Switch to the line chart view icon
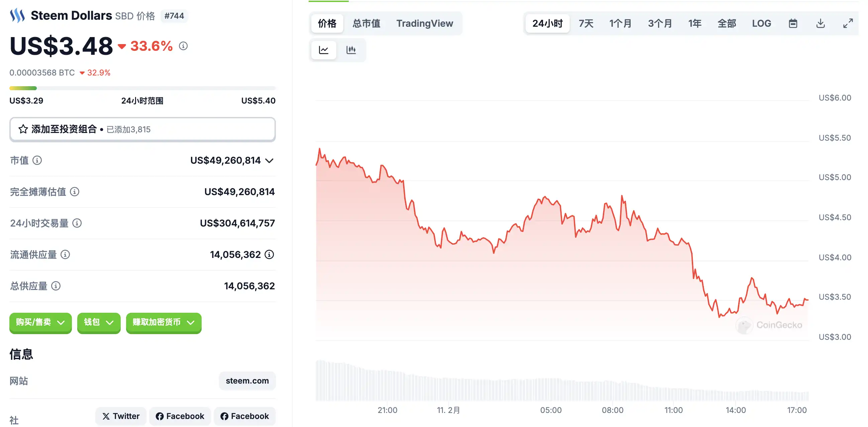 pos(323,50)
